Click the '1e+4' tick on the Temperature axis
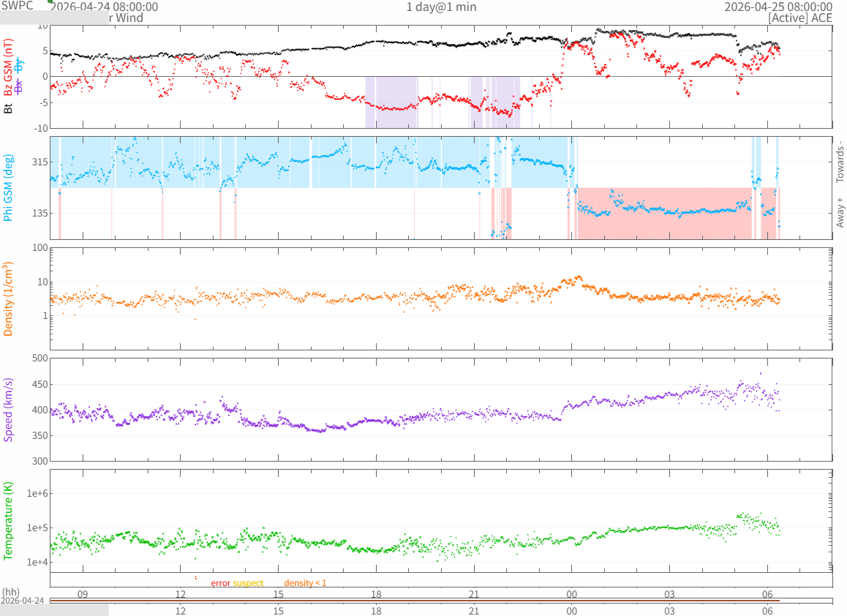This screenshot has height=616, width=847. pos(37,563)
